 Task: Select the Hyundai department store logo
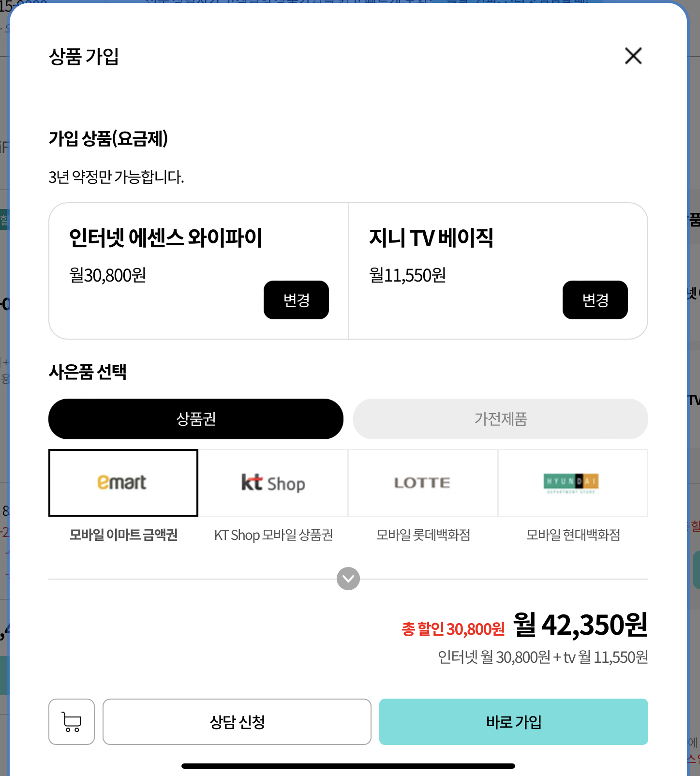[573, 483]
